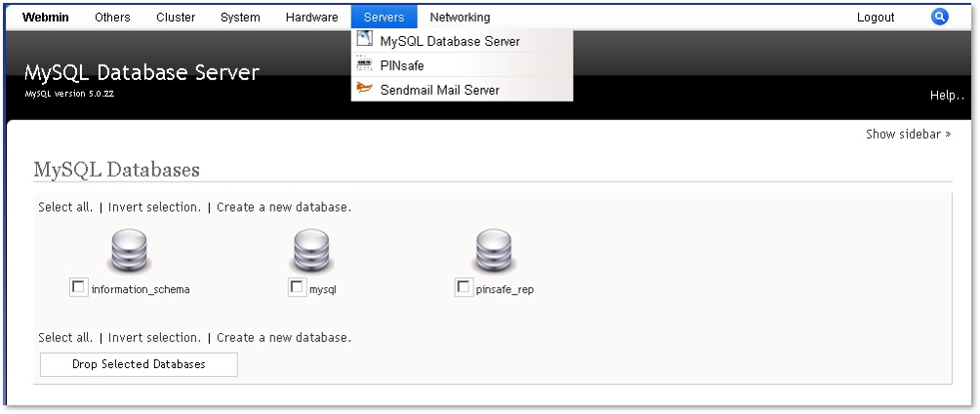Click the Sendmail Mail Server icon
The image size is (980, 414).
(x=364, y=89)
